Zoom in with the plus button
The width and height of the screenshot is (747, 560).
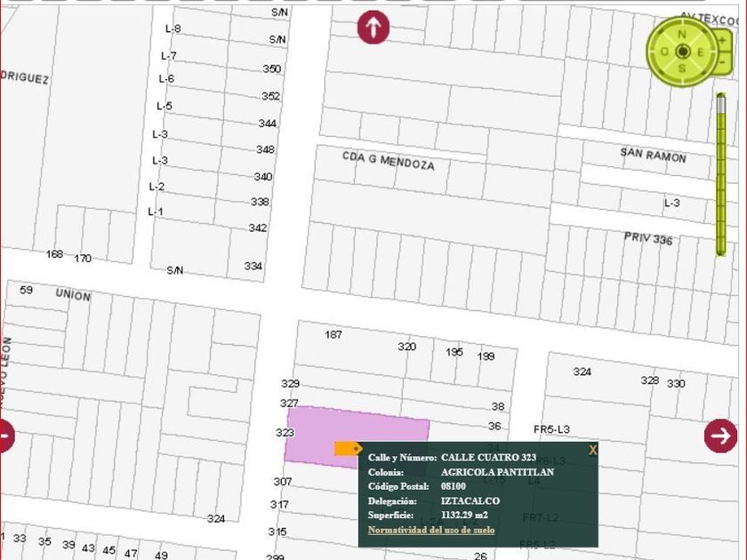(723, 41)
